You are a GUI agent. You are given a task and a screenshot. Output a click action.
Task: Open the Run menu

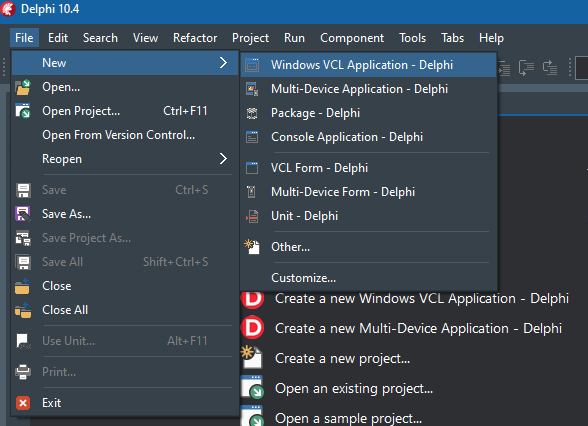pyautogui.click(x=294, y=38)
